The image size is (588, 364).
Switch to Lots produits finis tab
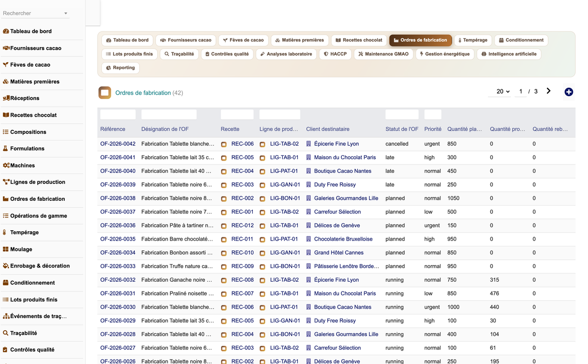point(129,54)
